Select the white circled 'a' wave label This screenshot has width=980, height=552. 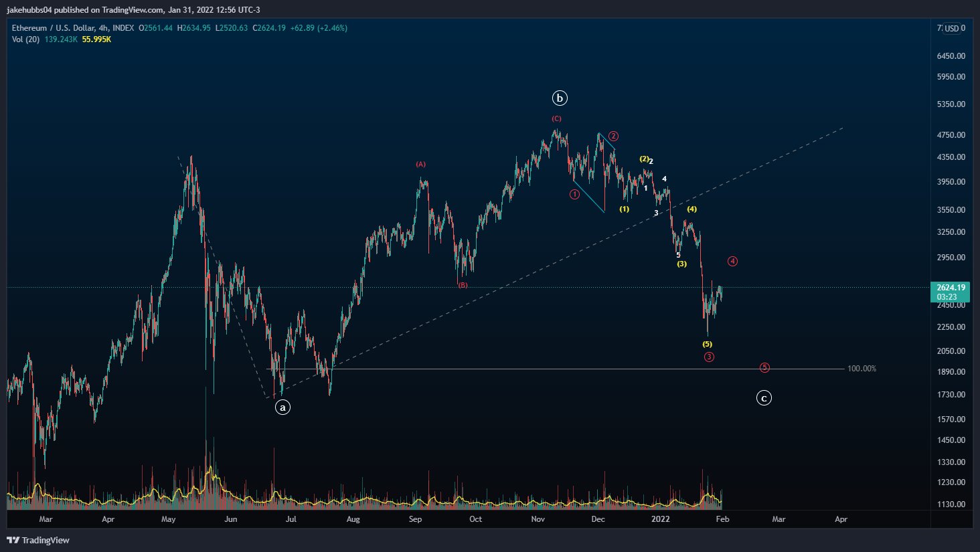(282, 407)
